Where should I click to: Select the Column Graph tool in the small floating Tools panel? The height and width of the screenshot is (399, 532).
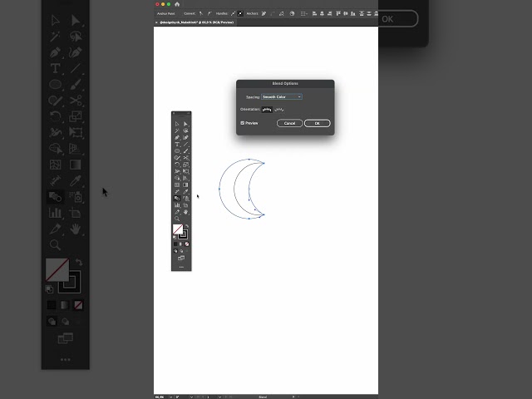coord(177,205)
